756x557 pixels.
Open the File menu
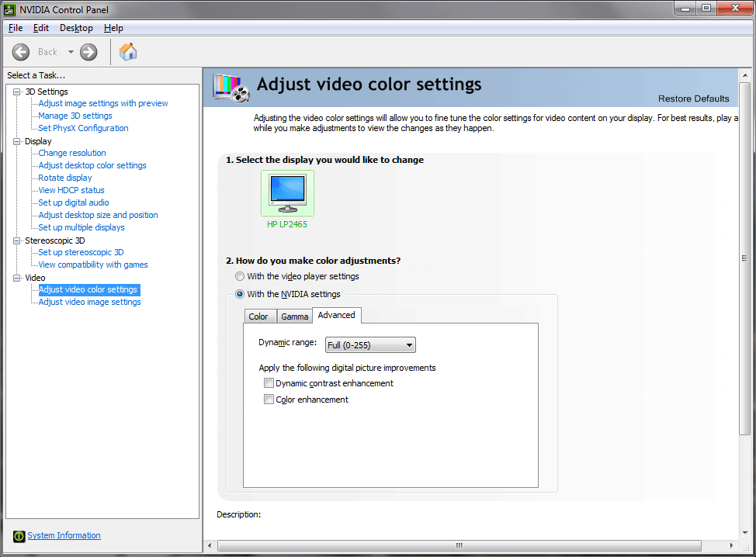point(16,28)
